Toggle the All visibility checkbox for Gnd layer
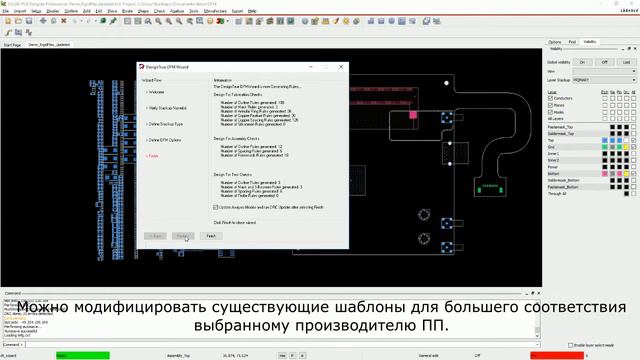The width and height of the screenshot is (640, 360). [633, 147]
